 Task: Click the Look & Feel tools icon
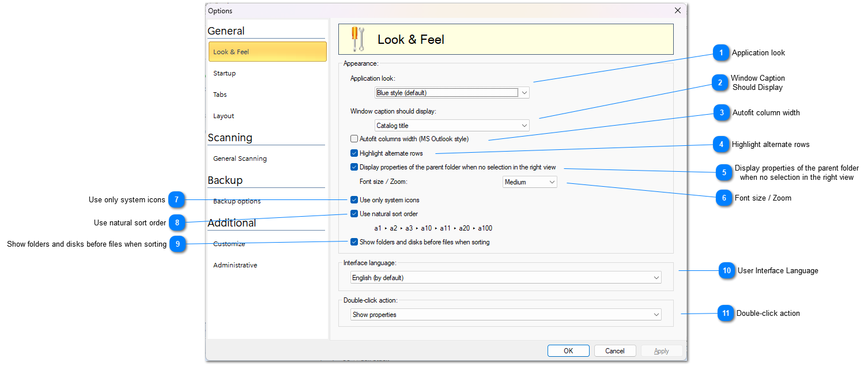[358, 39]
